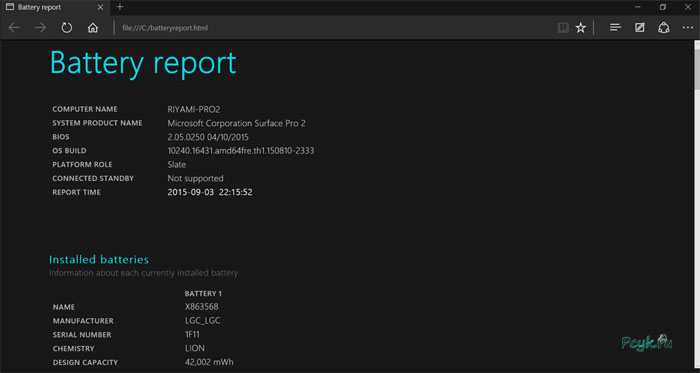The image size is (700, 373).
Task: Select the OS build value 10240.16431
Action: point(241,151)
